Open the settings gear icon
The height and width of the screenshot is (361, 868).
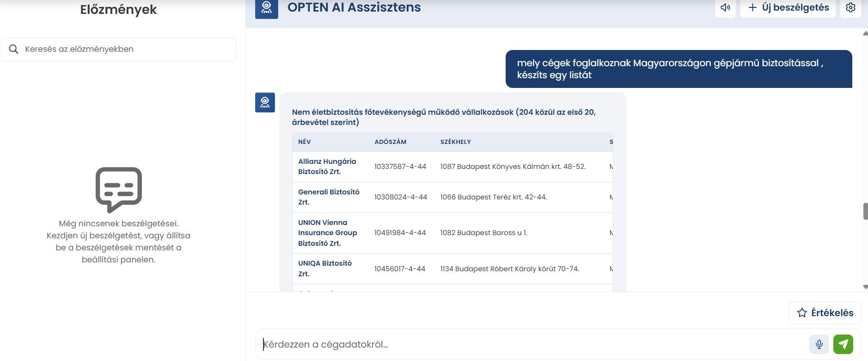coord(850,8)
